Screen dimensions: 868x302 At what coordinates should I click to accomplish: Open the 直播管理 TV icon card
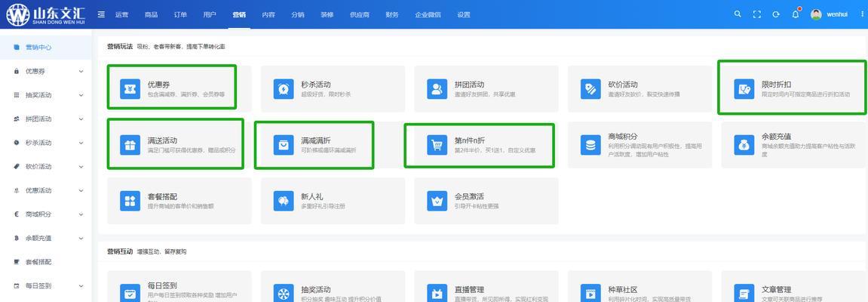pos(437,293)
